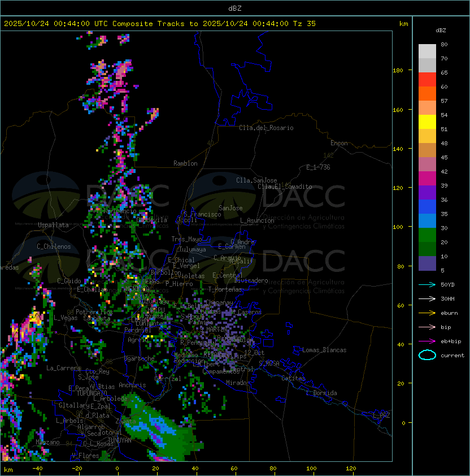
Task: Click the white 30HM track arrow in legend
Action: point(427,298)
